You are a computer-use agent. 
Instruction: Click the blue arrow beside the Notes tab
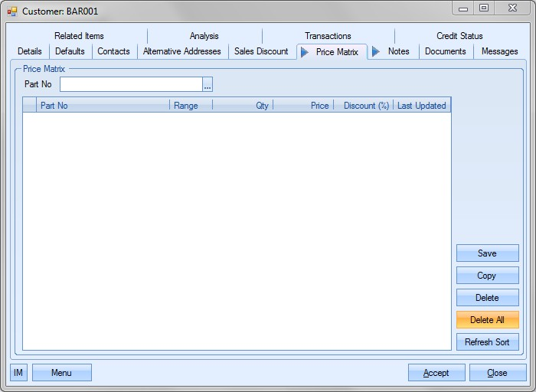click(x=376, y=51)
